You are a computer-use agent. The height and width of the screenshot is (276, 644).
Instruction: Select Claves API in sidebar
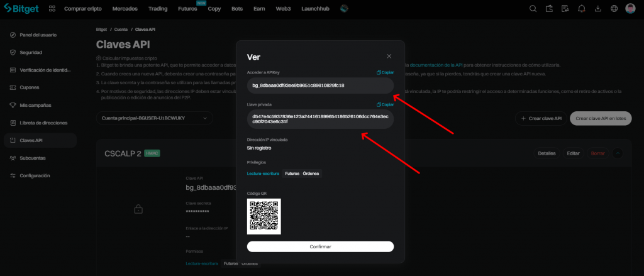[x=40, y=140]
